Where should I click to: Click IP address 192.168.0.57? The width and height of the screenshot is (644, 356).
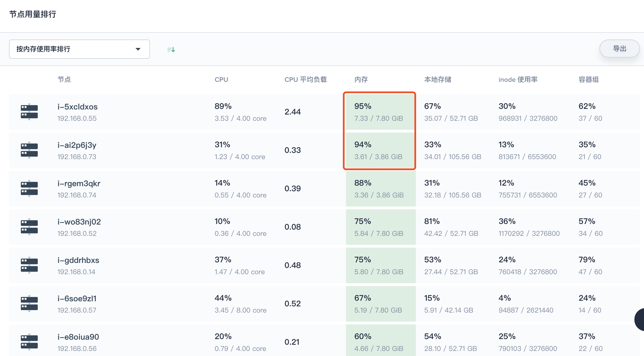(77, 310)
